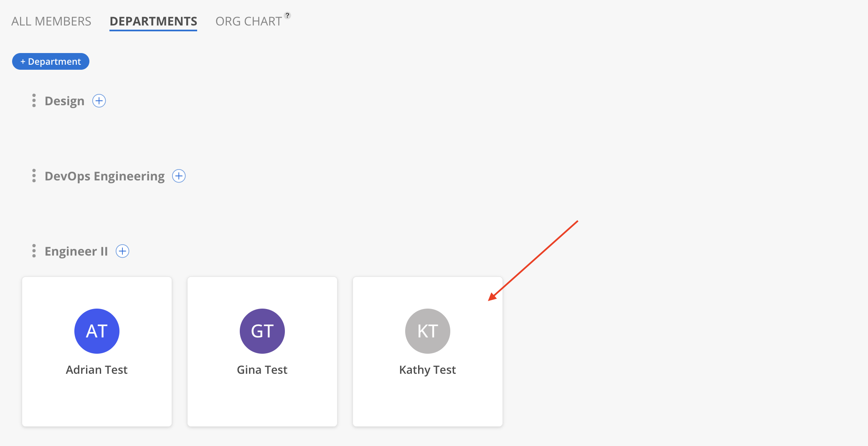Viewport: 868px width, 446px height.
Task: Click the Design department heading
Action: click(x=64, y=101)
